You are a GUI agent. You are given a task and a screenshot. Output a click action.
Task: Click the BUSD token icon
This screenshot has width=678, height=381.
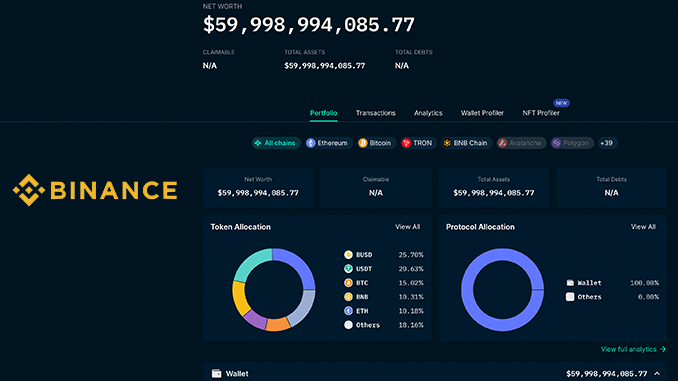coord(348,255)
